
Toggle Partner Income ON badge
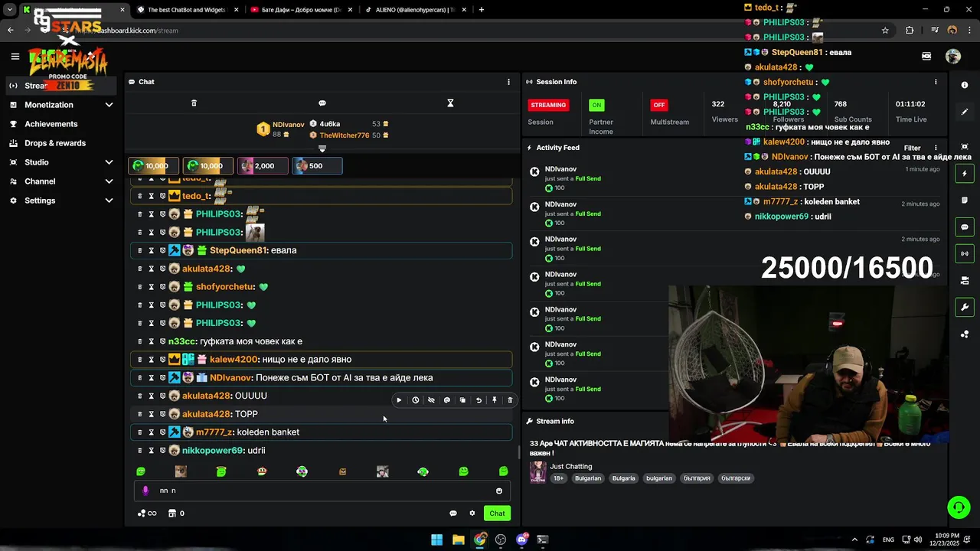596,105
